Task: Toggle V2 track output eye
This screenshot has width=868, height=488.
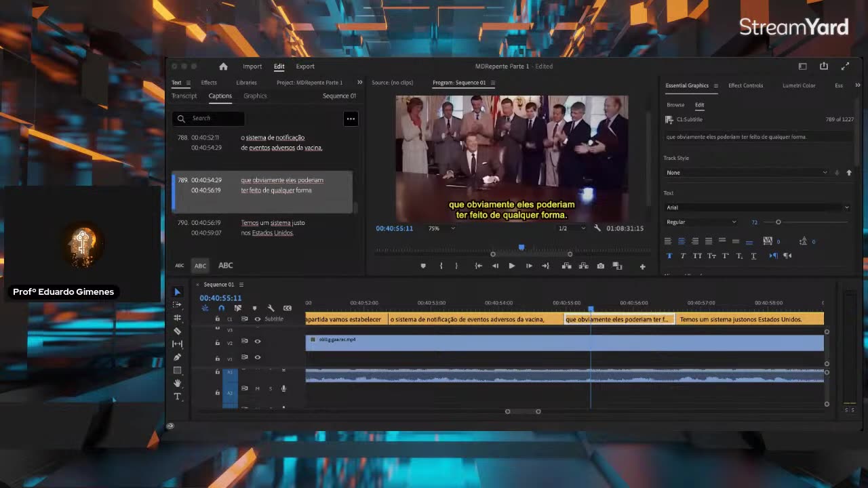Action: (x=257, y=342)
